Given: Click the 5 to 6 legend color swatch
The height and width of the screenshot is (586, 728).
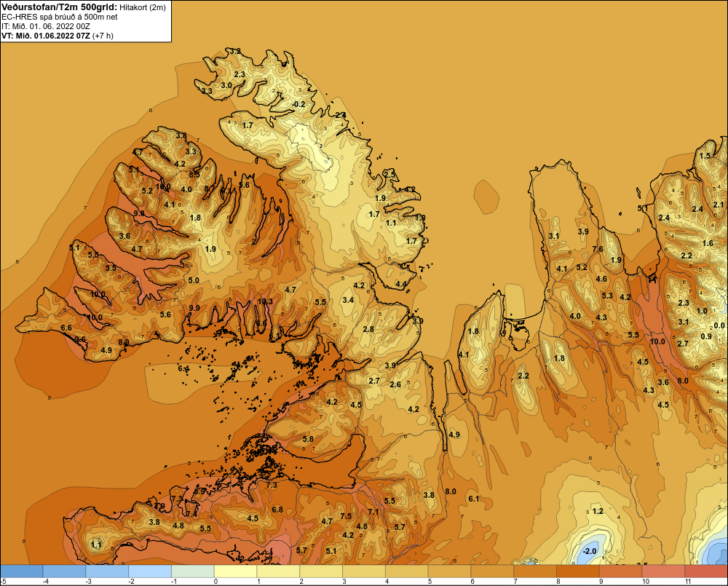Looking at the screenshot, I should click(x=449, y=571).
